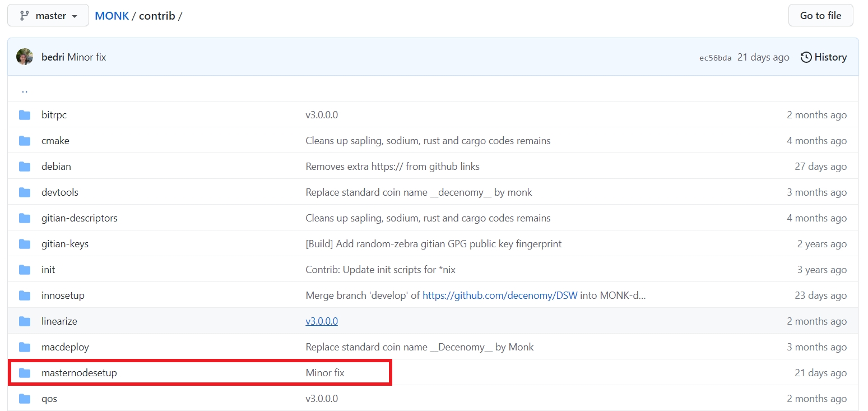The width and height of the screenshot is (868, 411).
Task: Open bedri's avatar image
Action: click(x=25, y=57)
